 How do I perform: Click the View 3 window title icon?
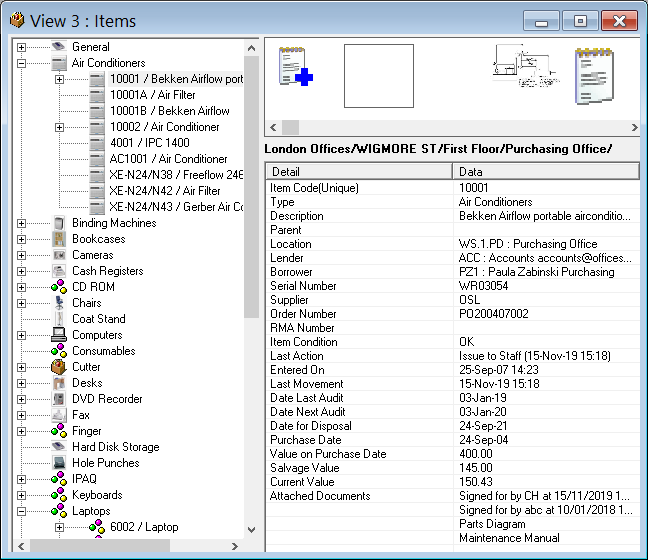pos(17,20)
